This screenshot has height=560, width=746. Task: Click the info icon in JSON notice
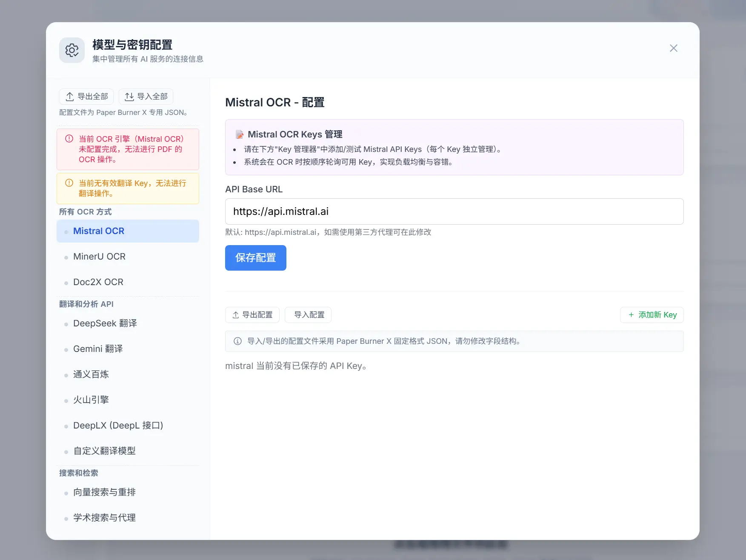(x=237, y=341)
